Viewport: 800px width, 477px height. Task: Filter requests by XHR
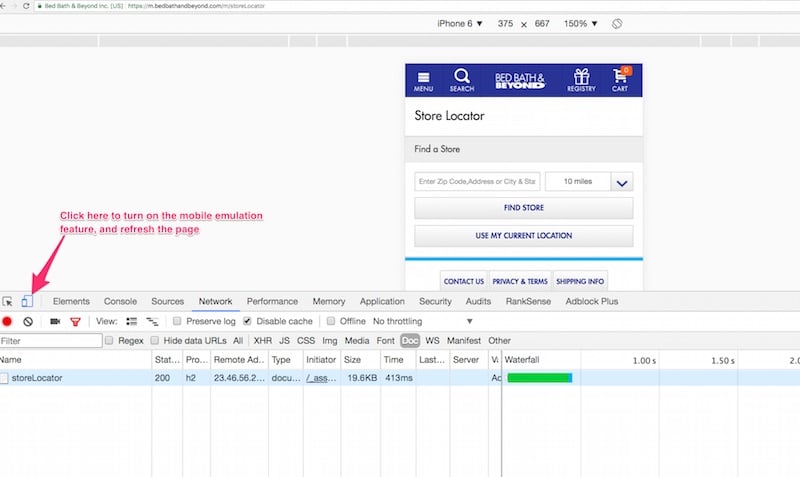263,341
